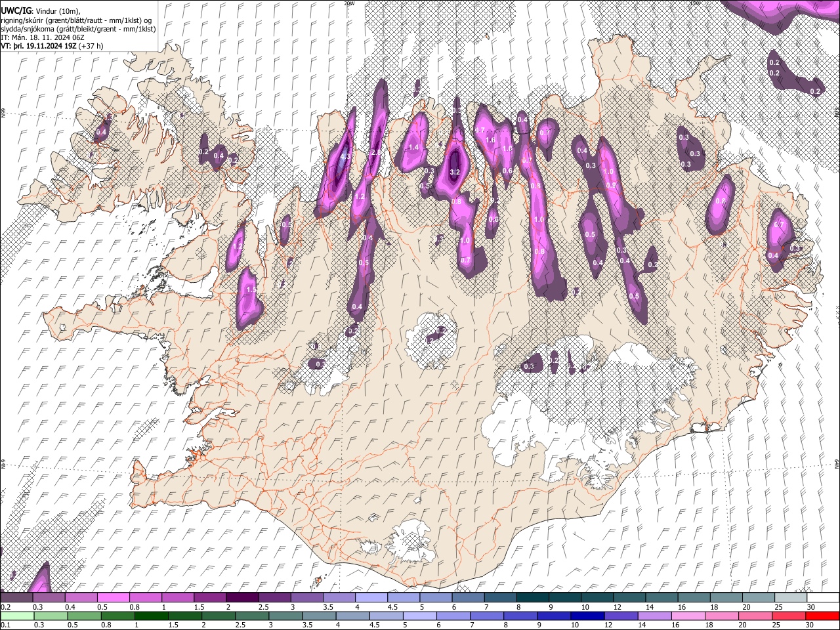The image size is (840, 630).
Task: Click the snow legend swatch labeled 0.2
Action: (x=16, y=598)
